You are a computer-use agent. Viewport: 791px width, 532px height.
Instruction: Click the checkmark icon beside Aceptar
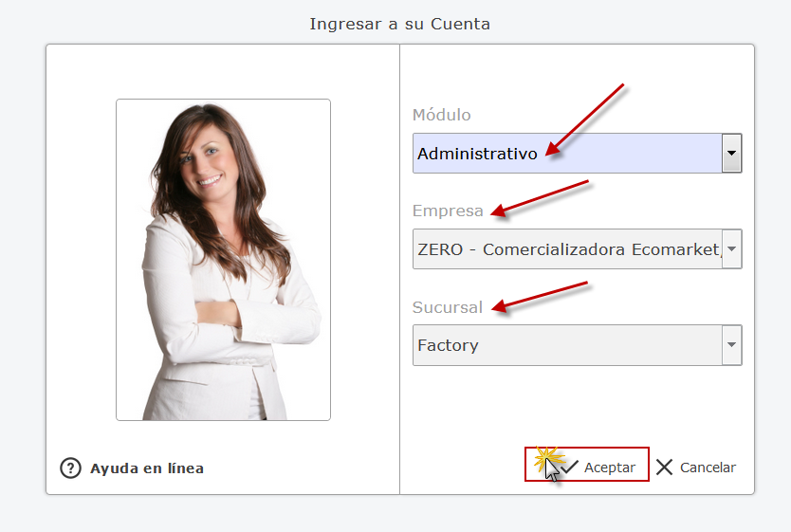570,467
